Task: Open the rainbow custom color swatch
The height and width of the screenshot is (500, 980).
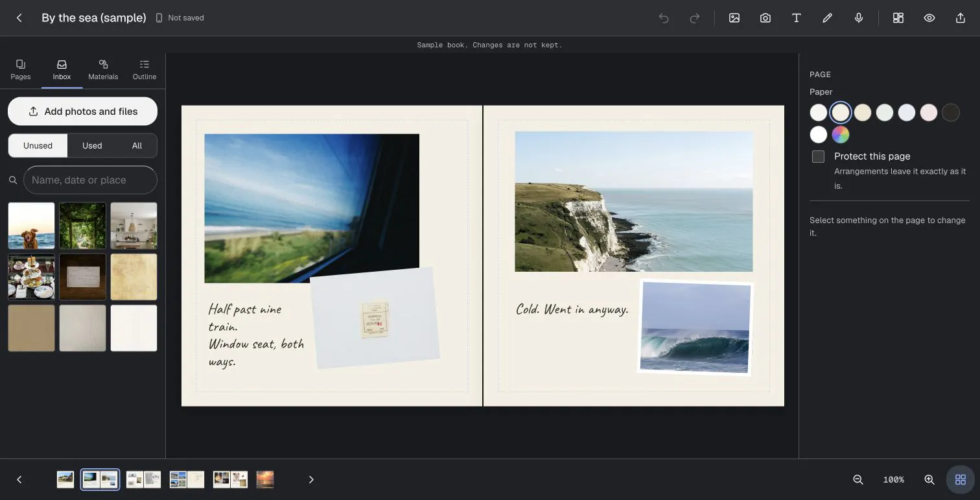Action: click(x=841, y=135)
